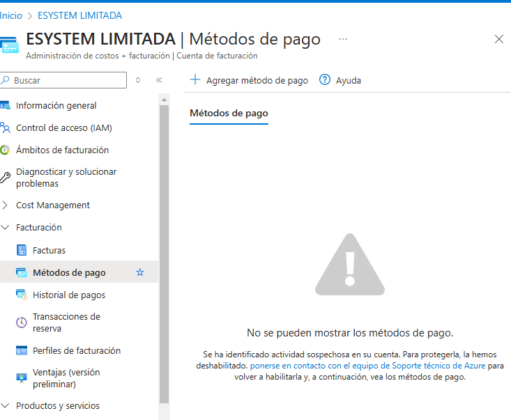Open Facturas in the menu
Viewport: 511px width, 420px height.
point(49,250)
